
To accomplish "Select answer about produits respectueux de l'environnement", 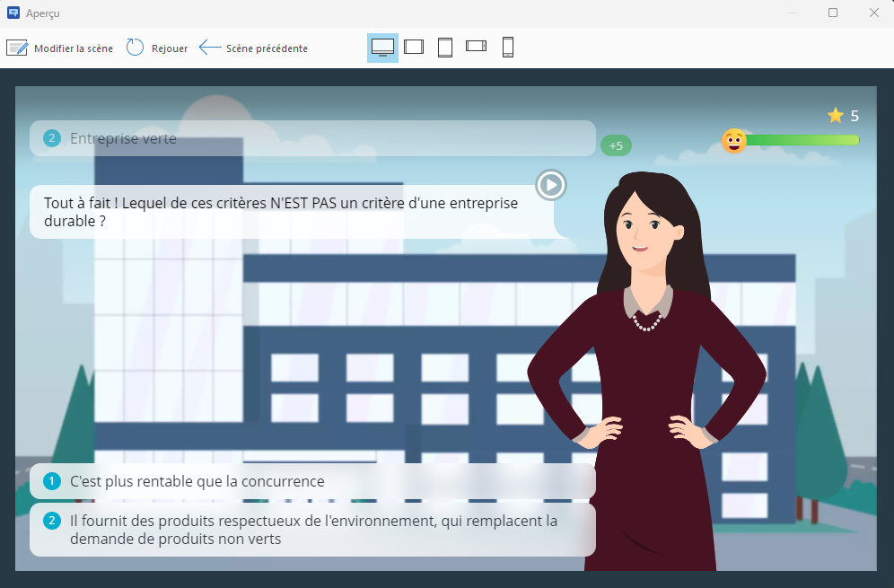I will (311, 530).
